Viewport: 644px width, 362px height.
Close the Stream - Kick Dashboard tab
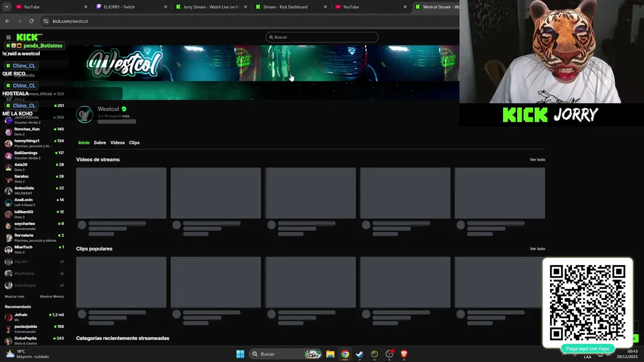pyautogui.click(x=325, y=7)
